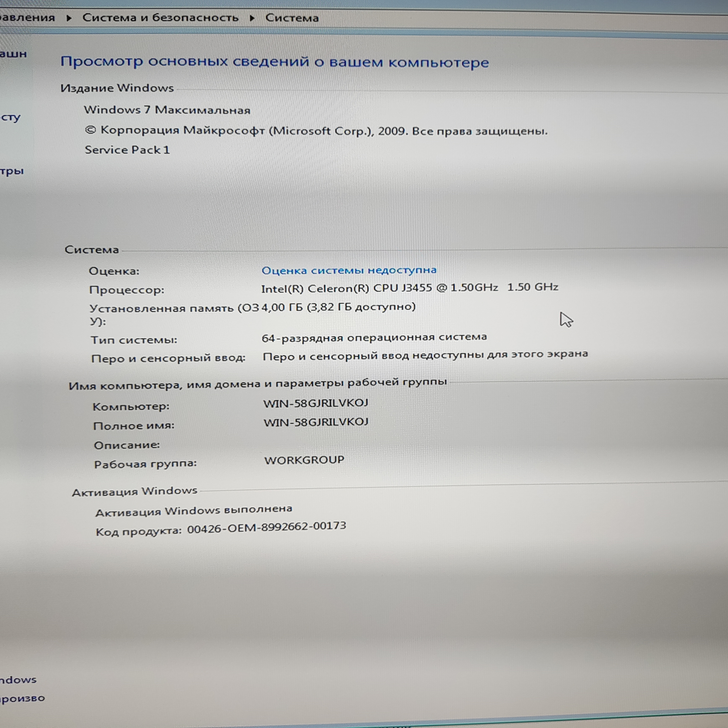This screenshot has height=728, width=728.
Task: Click the 'WORKGROUP' workgroup value
Action: (x=304, y=460)
